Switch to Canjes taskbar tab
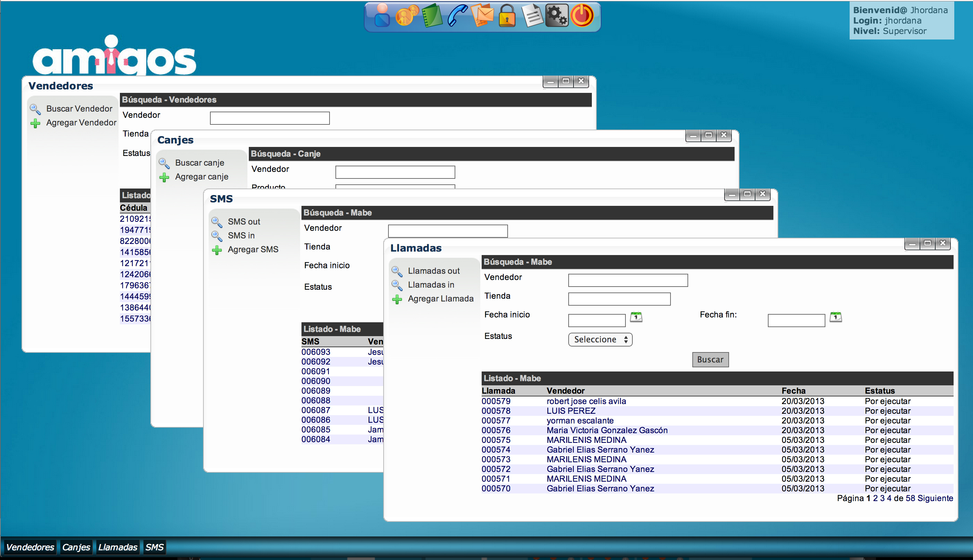 pos(76,547)
